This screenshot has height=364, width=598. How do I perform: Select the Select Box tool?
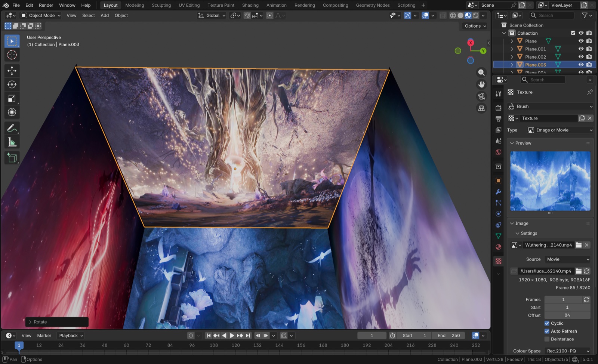click(x=12, y=41)
